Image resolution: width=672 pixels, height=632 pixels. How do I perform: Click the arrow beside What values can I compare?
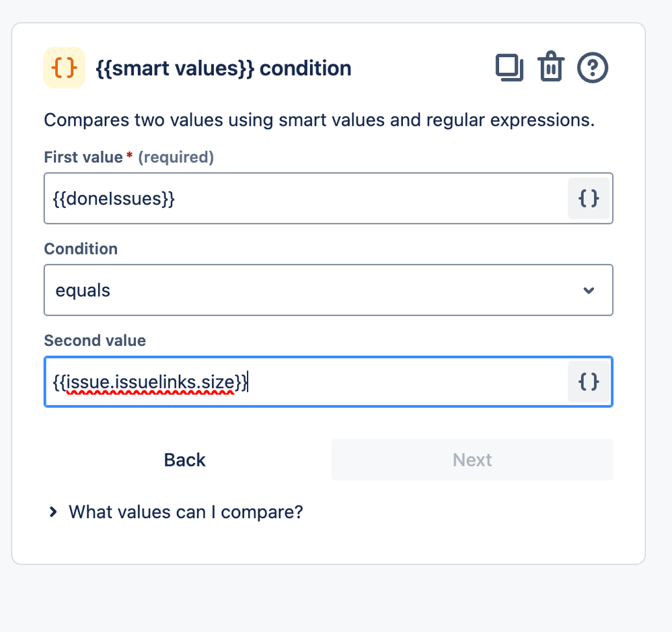[x=53, y=512]
